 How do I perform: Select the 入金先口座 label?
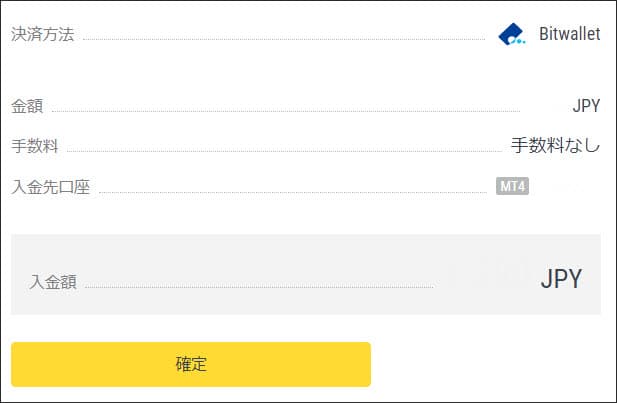[51, 187]
